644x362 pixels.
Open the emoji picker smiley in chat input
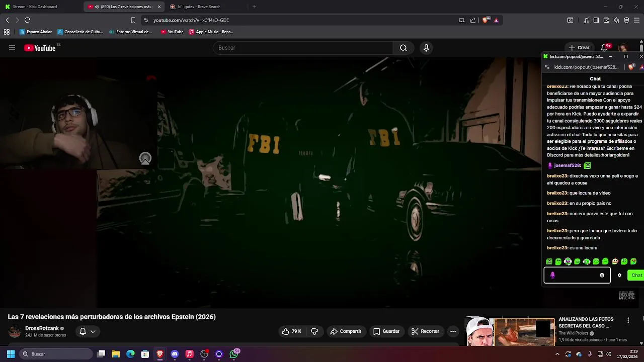[x=602, y=275]
